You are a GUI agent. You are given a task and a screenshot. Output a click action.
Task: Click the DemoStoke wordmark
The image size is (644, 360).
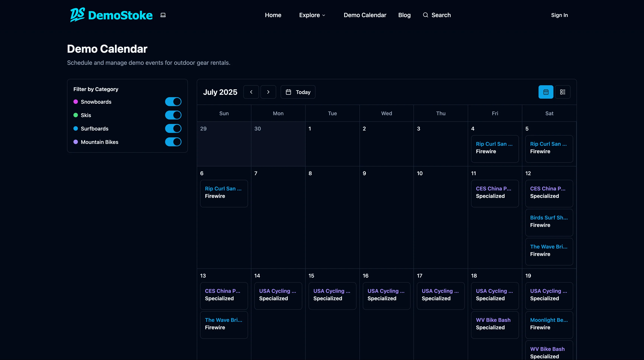tap(120, 15)
